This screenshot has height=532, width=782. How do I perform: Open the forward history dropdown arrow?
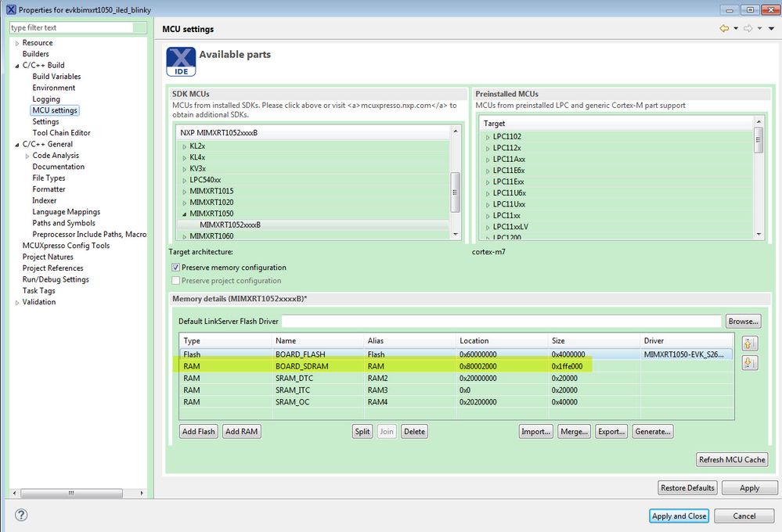pos(759,28)
